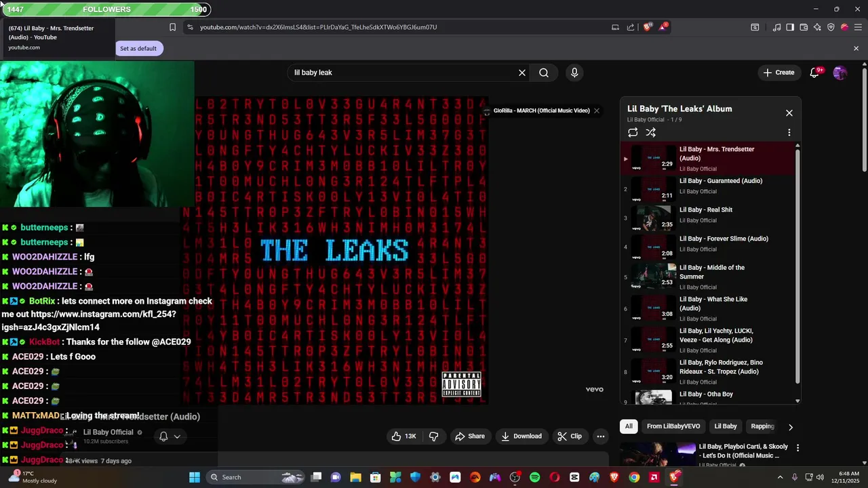Open the browser hamburger main menu
Screen dimensions: 868x488
857,27
